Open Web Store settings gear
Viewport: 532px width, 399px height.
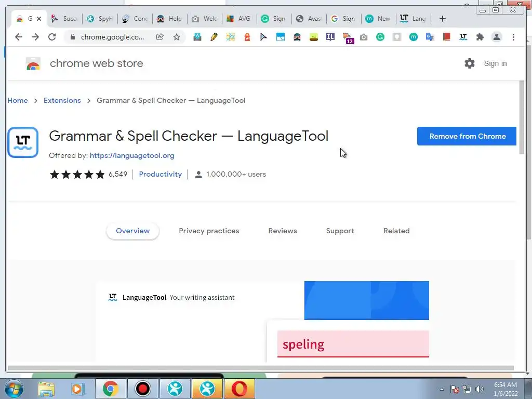pyautogui.click(x=470, y=63)
